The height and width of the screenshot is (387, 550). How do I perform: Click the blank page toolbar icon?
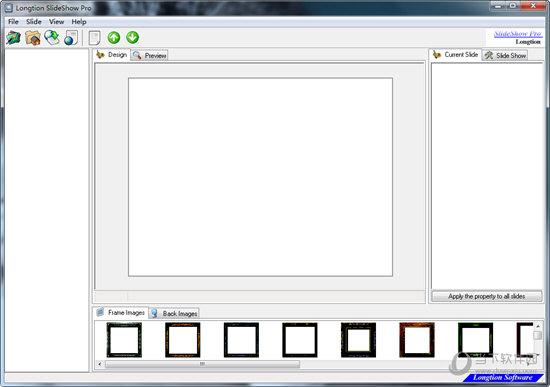pos(94,38)
